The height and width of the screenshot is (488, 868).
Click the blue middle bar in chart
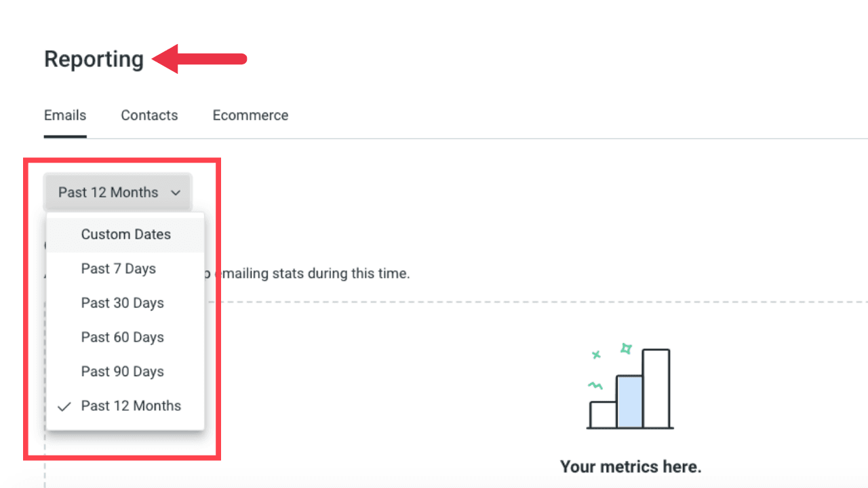(629, 402)
